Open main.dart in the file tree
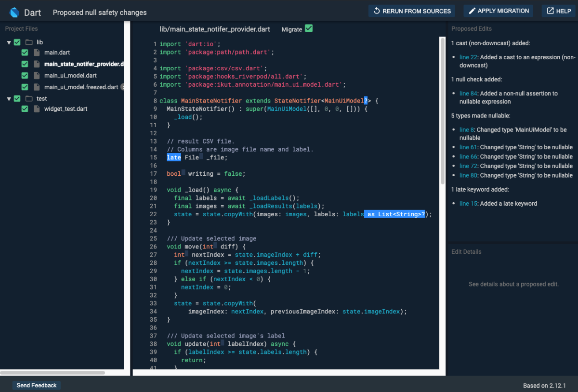Screen dimensions: 578x392 [57, 52]
